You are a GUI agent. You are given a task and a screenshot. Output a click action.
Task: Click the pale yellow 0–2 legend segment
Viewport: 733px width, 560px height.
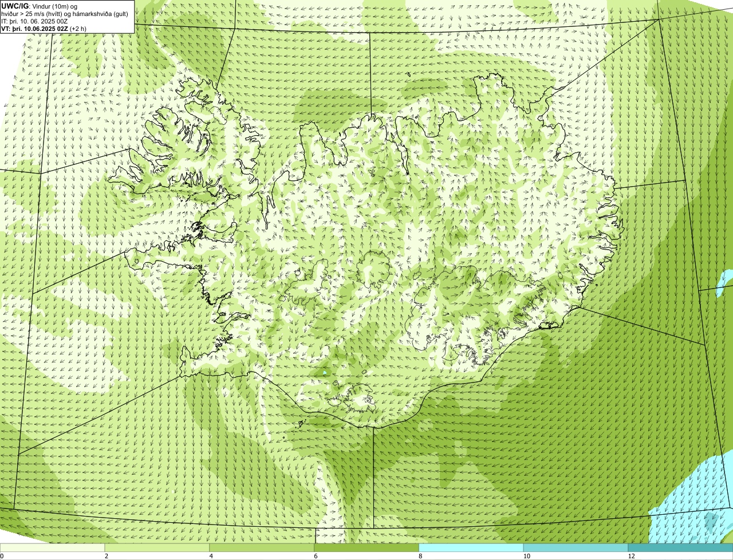(x=53, y=548)
